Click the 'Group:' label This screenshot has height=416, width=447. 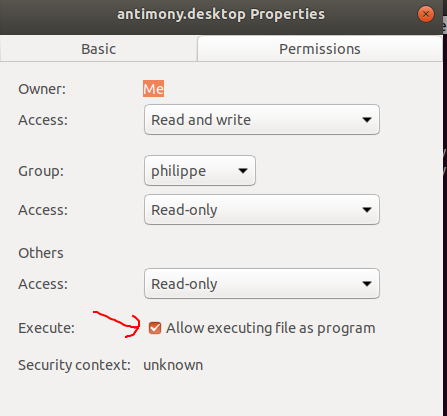tap(41, 171)
